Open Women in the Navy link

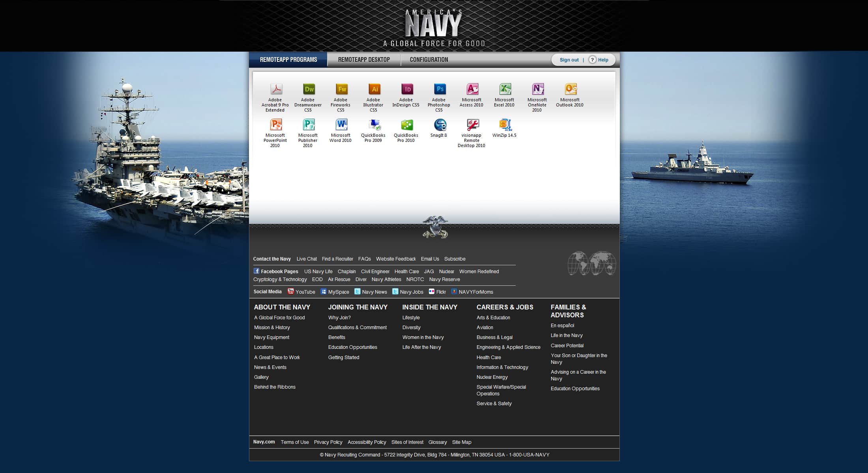(423, 337)
